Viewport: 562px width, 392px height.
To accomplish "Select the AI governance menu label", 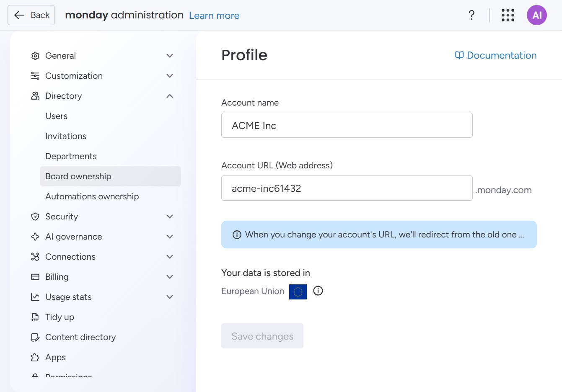I will [x=74, y=237].
